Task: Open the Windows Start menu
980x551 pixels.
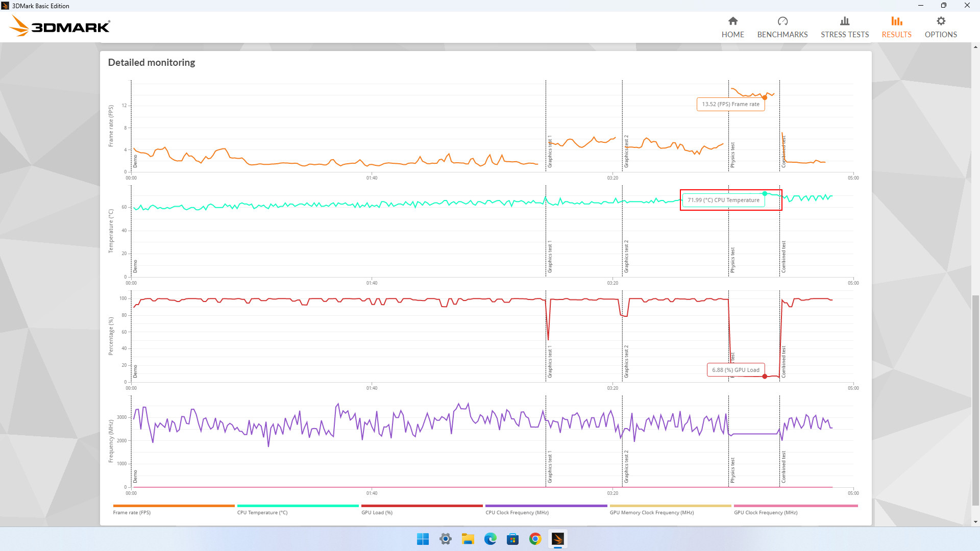Action: coord(423,539)
